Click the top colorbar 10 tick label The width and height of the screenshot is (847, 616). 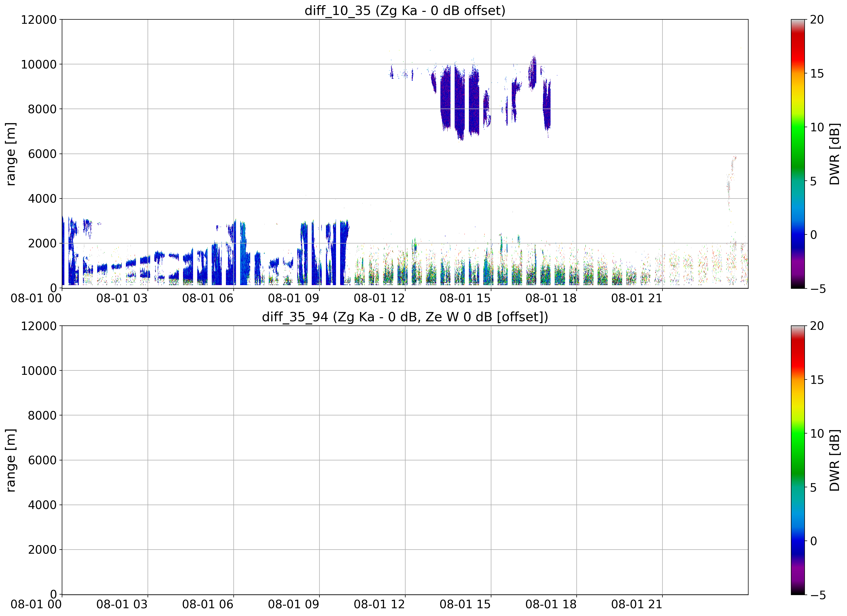click(817, 127)
